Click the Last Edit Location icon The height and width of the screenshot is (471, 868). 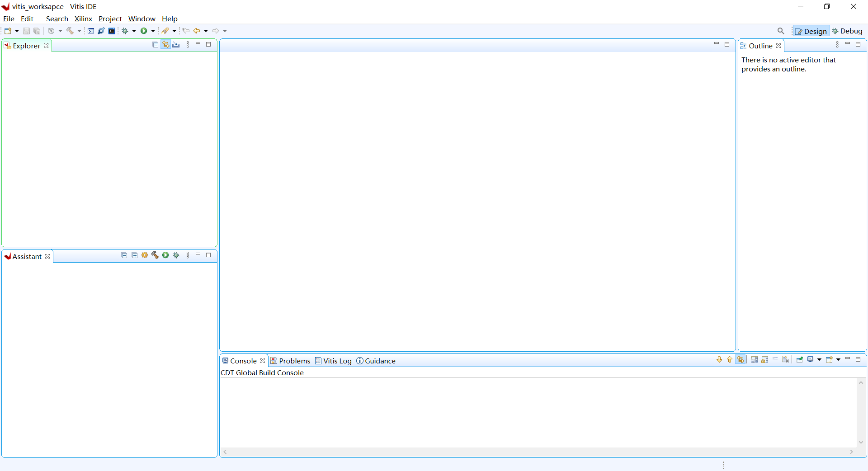[x=186, y=31]
